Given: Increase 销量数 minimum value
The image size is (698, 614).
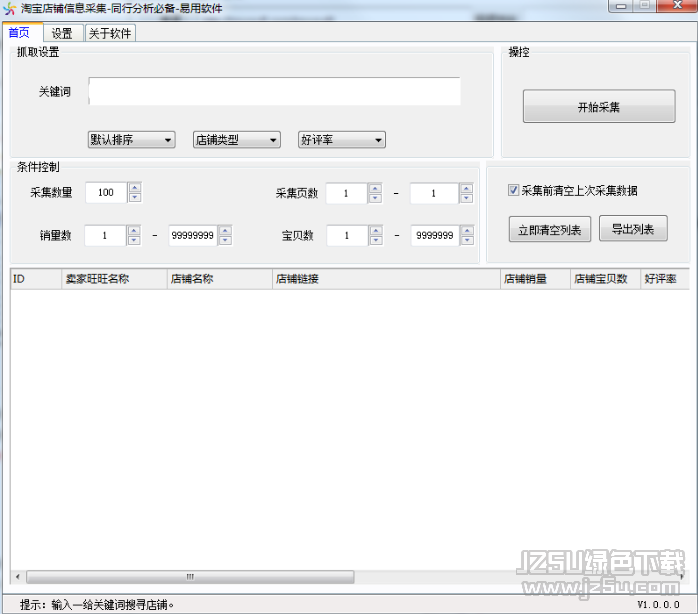Looking at the screenshot, I should click(134, 230).
